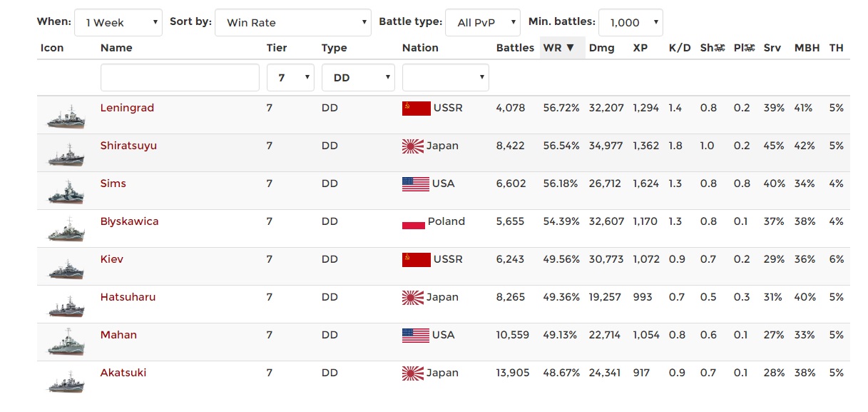
Task: Open the Min. battles dropdown
Action: pyautogui.click(x=630, y=23)
